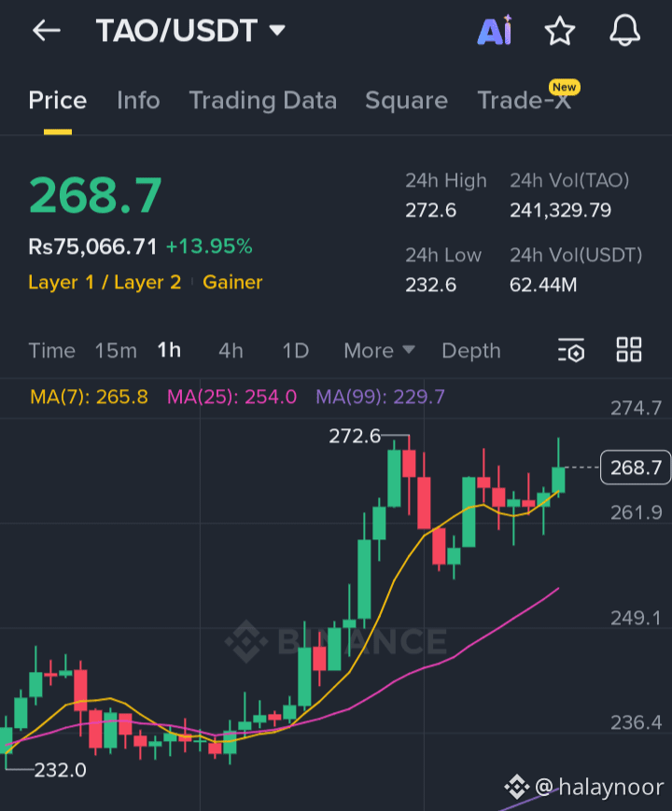Tap the MA(99): 229.7 indicator label

click(380, 397)
